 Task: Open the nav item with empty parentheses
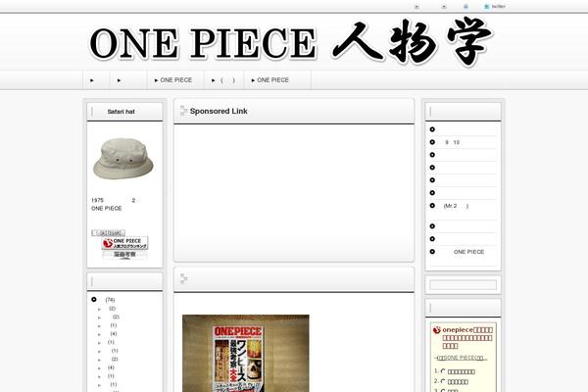click(x=223, y=80)
